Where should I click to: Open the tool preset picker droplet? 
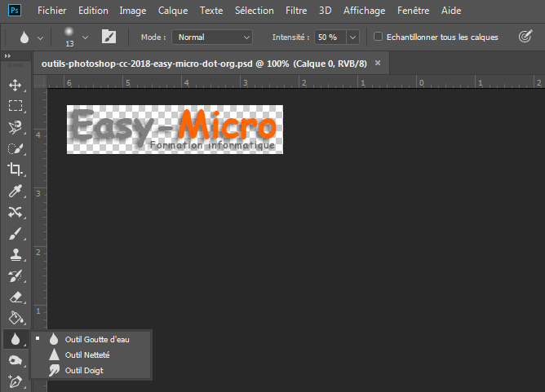pos(30,37)
